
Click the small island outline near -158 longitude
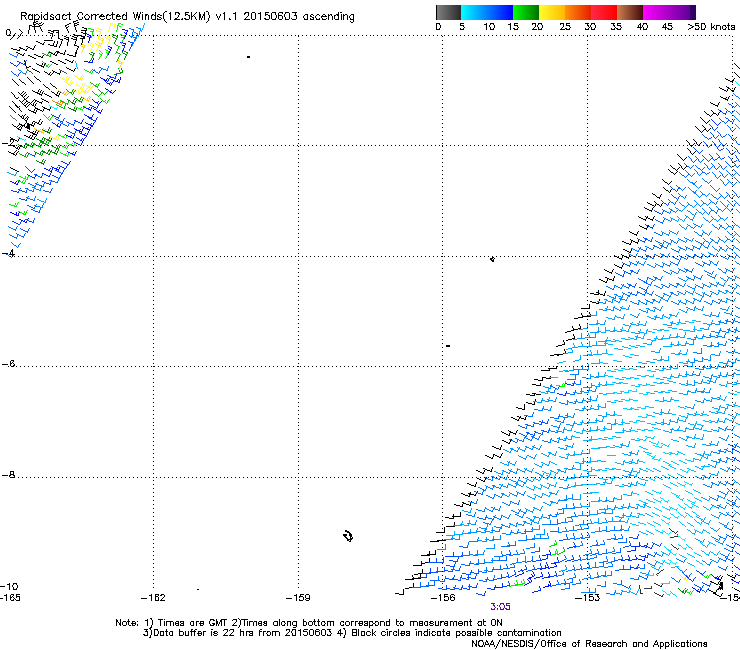348,536
